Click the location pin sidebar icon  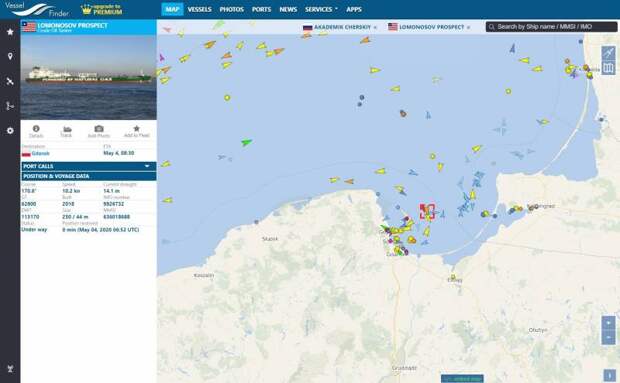click(x=10, y=57)
